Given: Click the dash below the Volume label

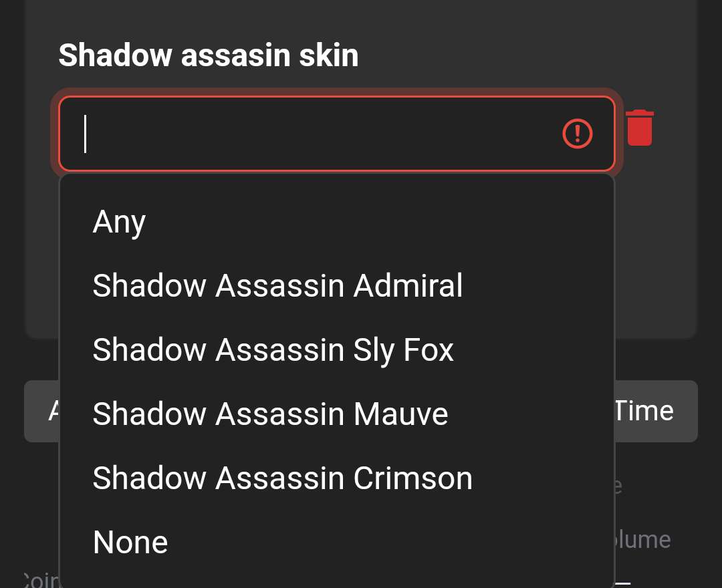Looking at the screenshot, I should point(623,582).
